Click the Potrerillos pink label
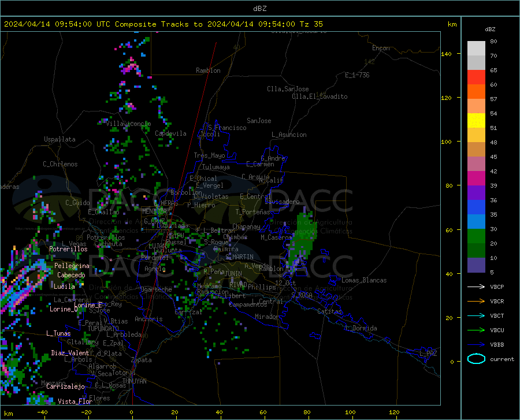 [68, 249]
